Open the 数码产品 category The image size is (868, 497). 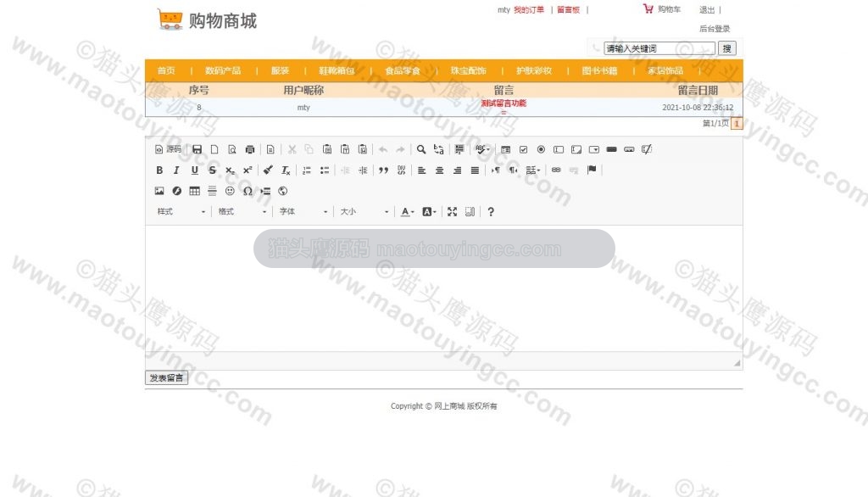[223, 70]
